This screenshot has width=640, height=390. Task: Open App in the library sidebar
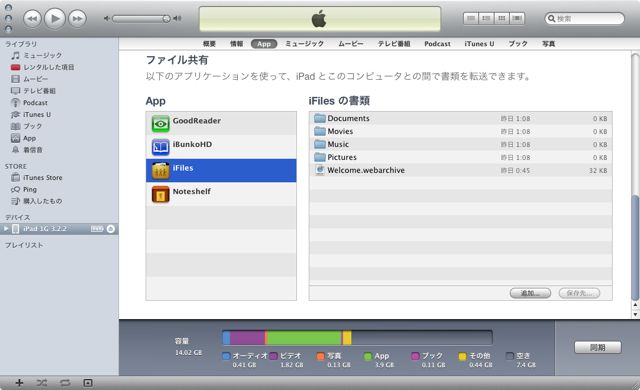tap(24, 138)
